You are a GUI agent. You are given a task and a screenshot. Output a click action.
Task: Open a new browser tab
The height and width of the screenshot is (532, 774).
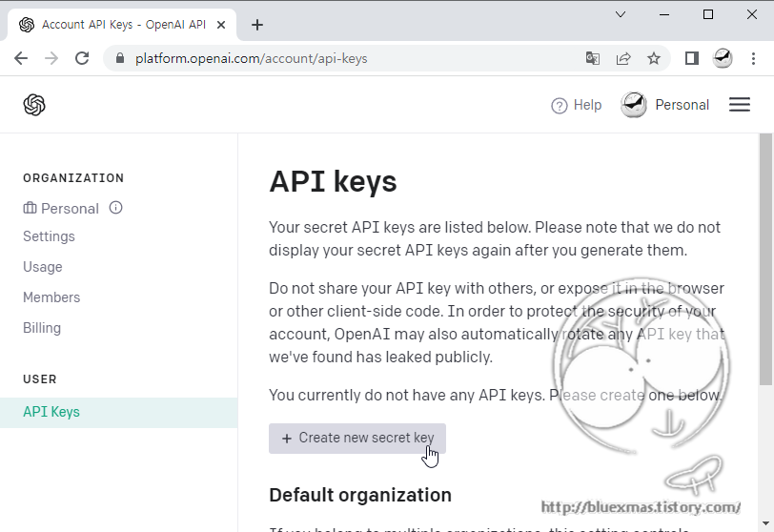(x=257, y=25)
